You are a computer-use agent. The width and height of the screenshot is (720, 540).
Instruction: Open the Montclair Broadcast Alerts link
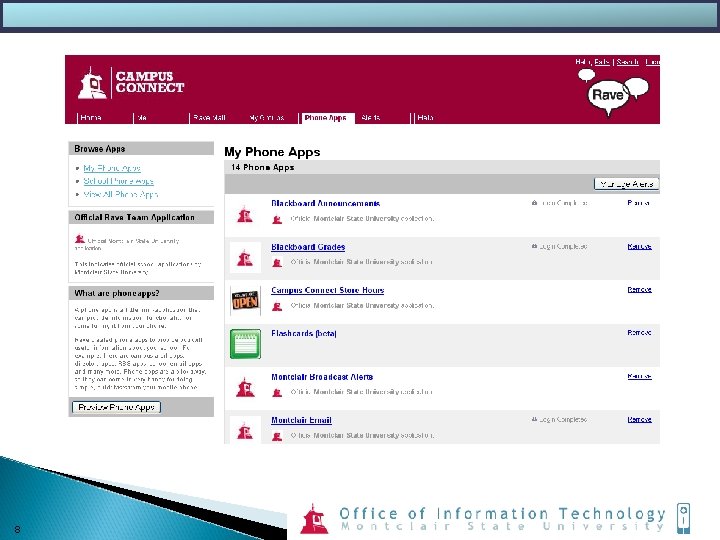click(x=322, y=377)
